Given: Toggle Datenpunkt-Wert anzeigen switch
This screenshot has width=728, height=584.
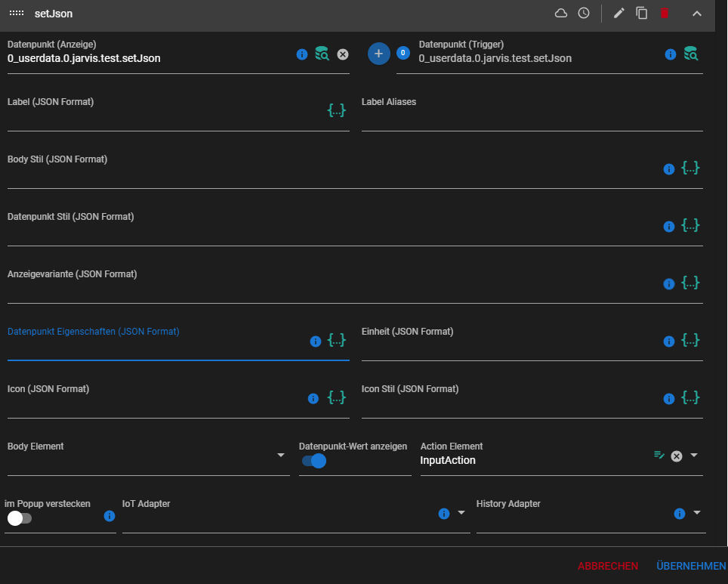Looking at the screenshot, I should pyautogui.click(x=313, y=461).
